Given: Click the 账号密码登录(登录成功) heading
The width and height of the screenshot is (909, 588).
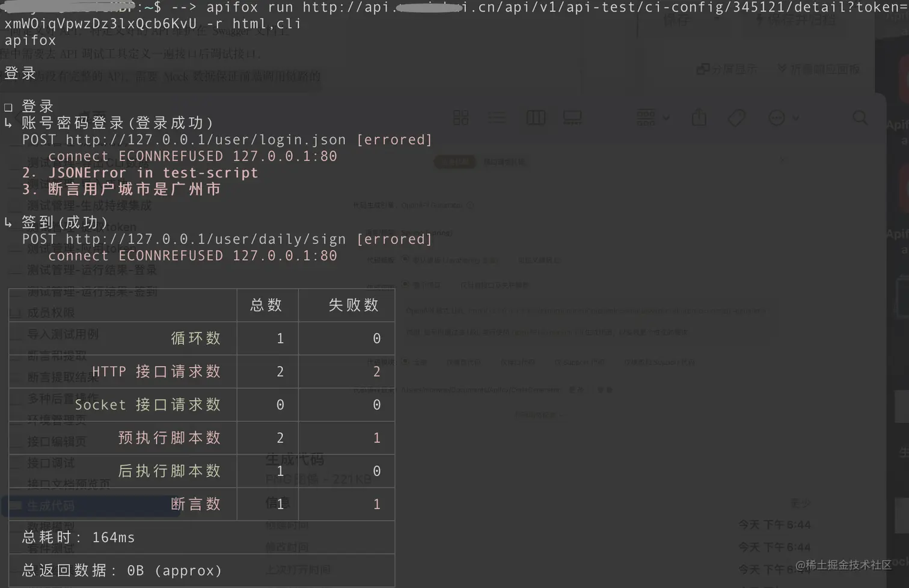Looking at the screenshot, I should [118, 123].
